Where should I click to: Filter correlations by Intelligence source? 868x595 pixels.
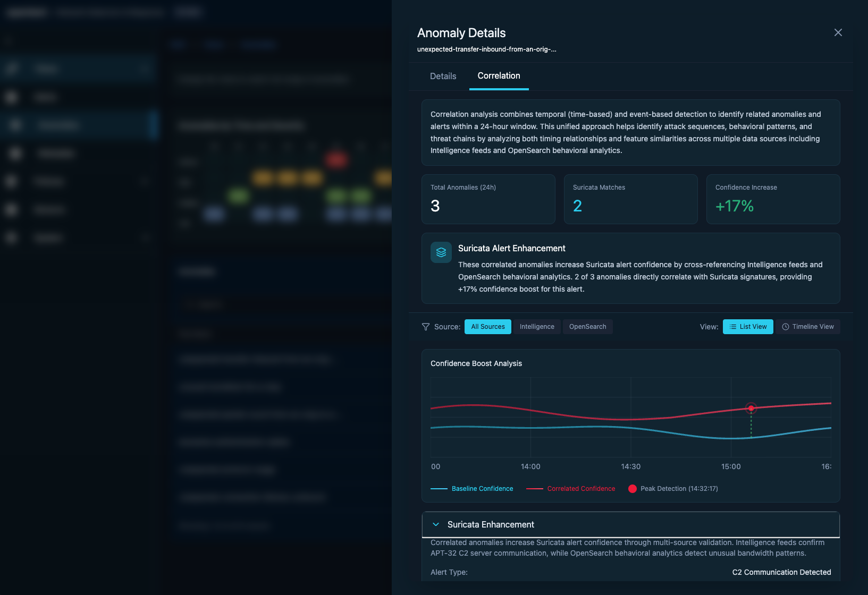click(536, 327)
